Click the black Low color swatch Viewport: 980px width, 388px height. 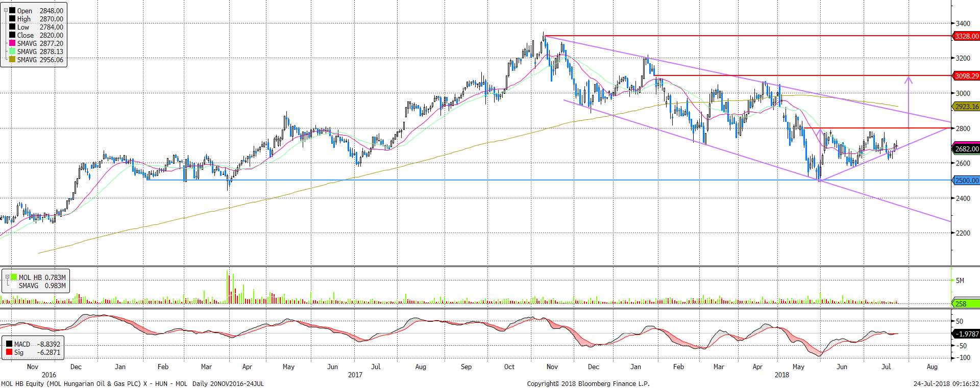(x=12, y=27)
